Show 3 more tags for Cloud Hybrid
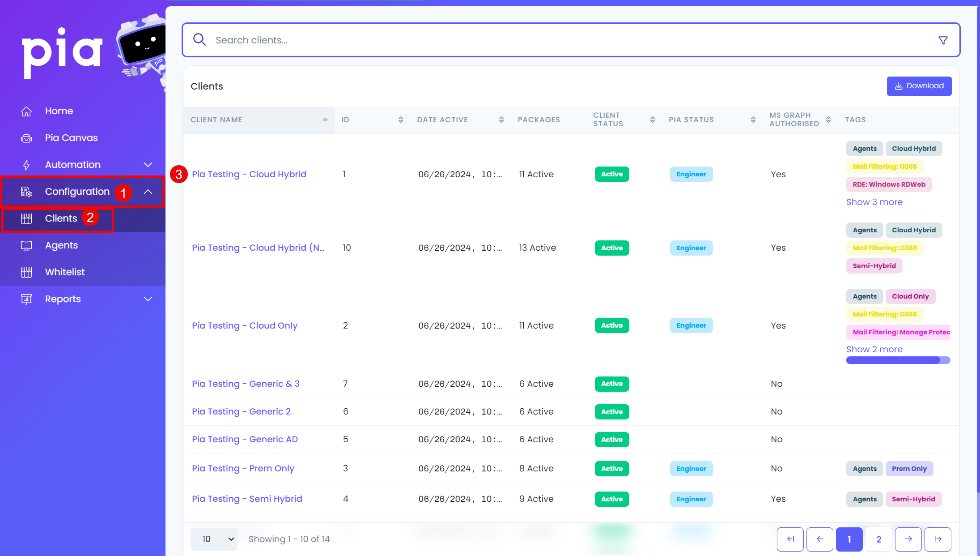 tap(874, 202)
